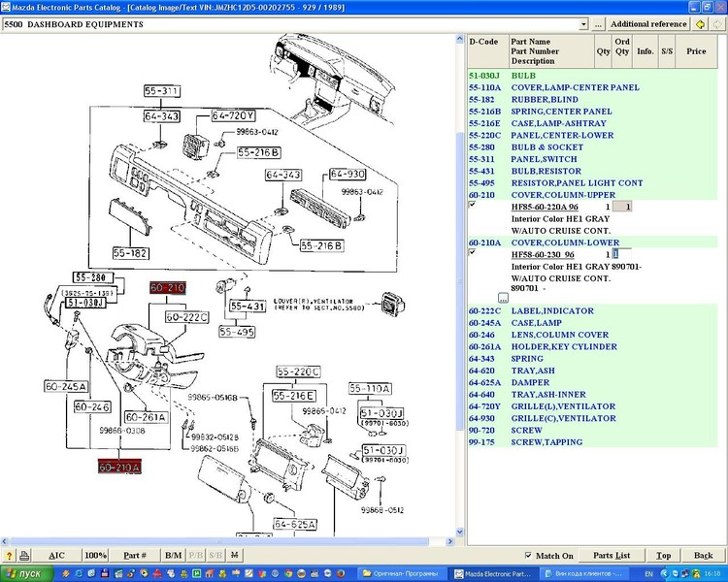The image size is (728, 582).
Task: Click the 64-930 callout label in diagram
Action: point(347,174)
